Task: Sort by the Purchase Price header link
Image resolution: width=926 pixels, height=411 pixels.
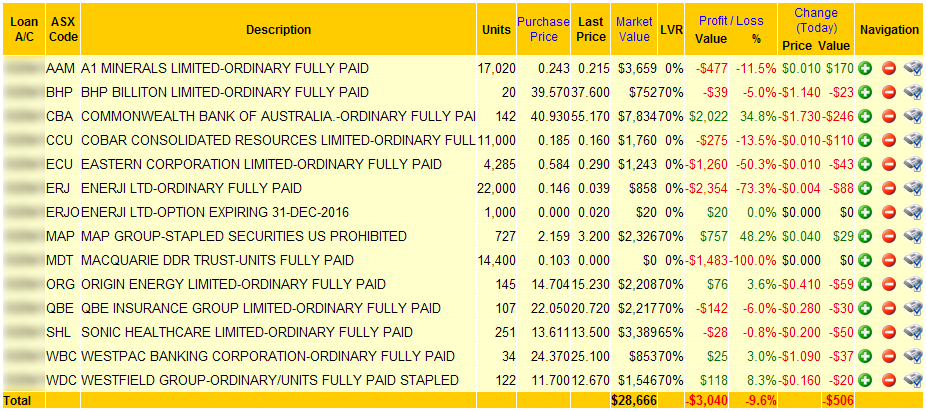Action: pyautogui.click(x=543, y=29)
